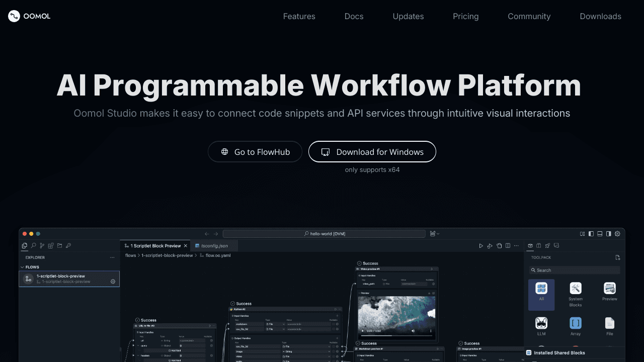Select the System Blocks category

(x=576, y=295)
